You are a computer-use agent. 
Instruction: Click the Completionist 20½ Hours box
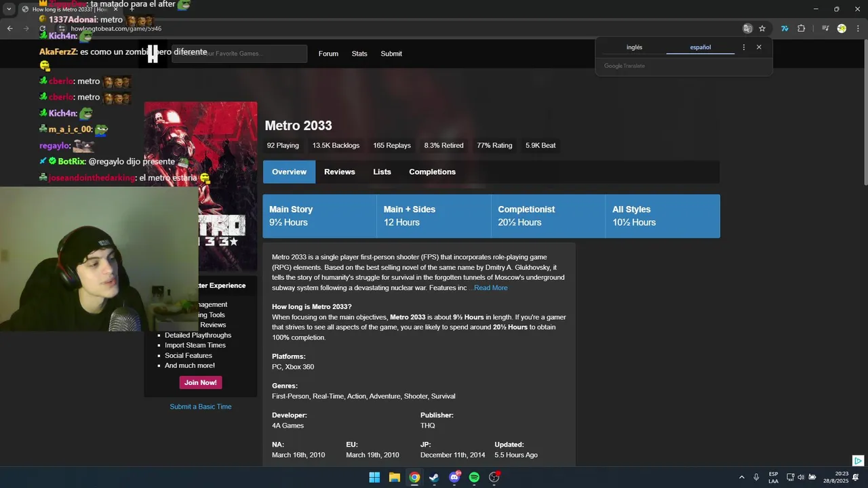548,216
